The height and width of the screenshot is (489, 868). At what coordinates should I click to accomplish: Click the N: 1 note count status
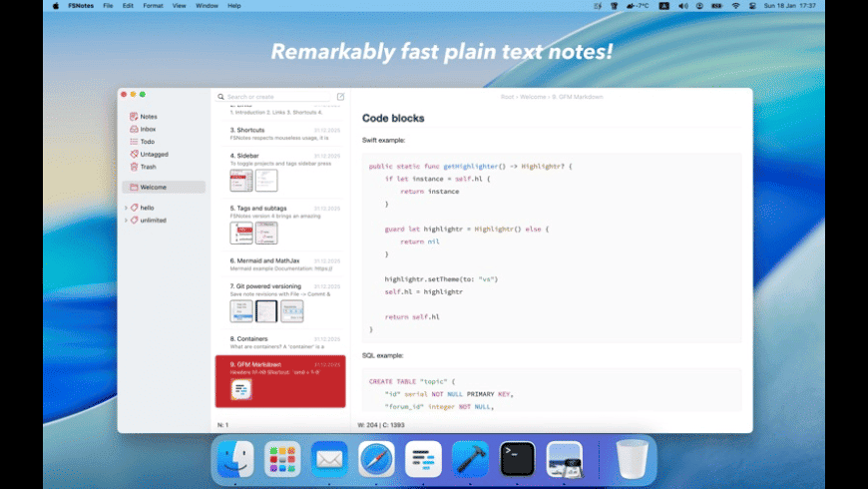point(222,425)
